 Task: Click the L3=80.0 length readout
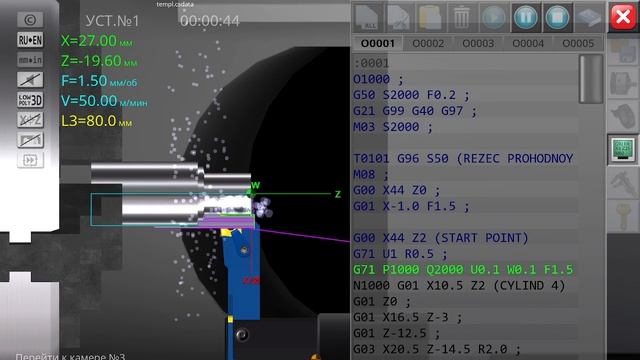(96, 121)
